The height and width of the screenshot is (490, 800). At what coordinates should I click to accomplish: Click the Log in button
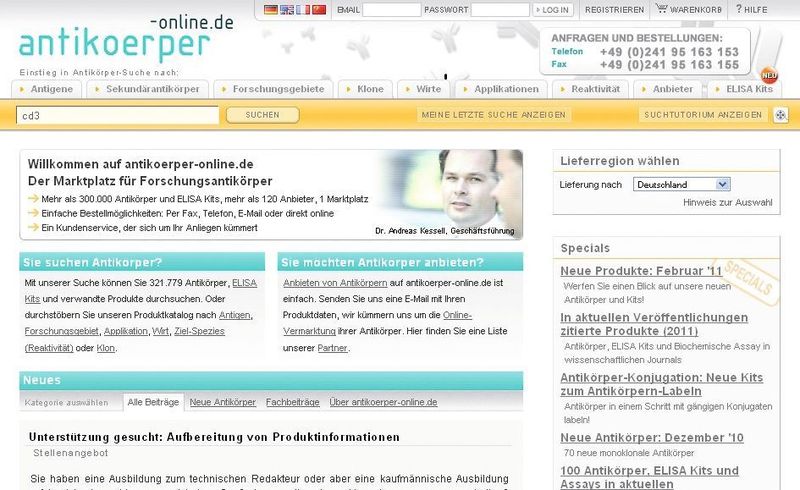click(553, 10)
